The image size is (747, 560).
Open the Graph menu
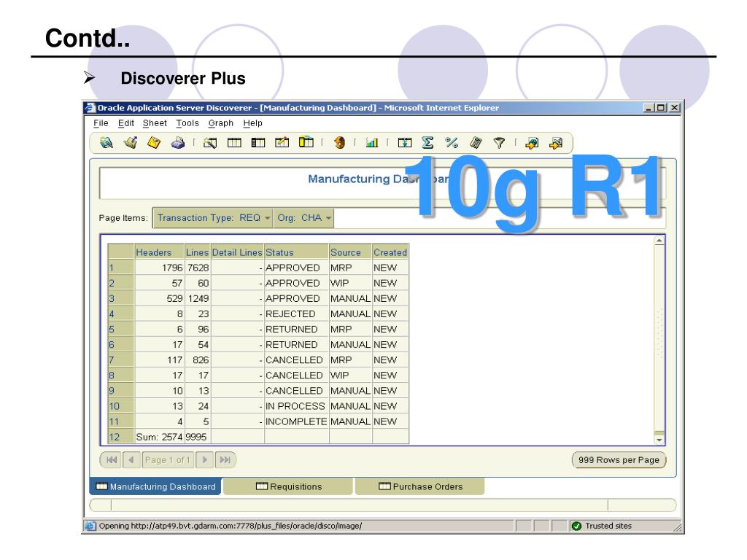pos(220,122)
